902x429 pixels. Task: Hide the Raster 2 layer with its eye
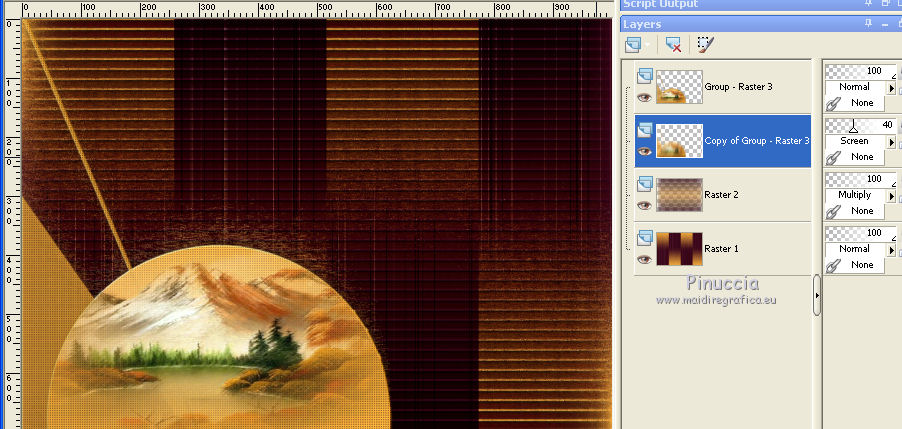coord(644,206)
